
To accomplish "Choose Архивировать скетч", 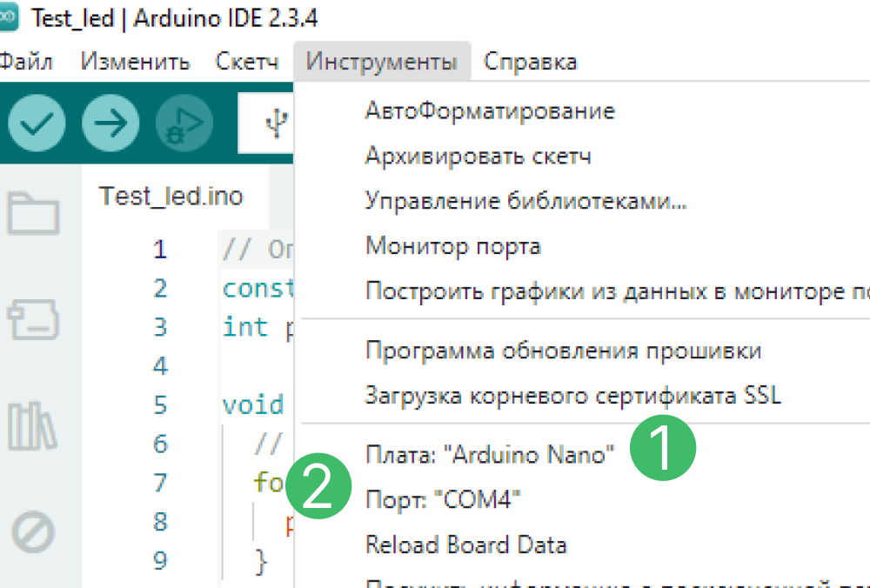I will pos(583,156).
